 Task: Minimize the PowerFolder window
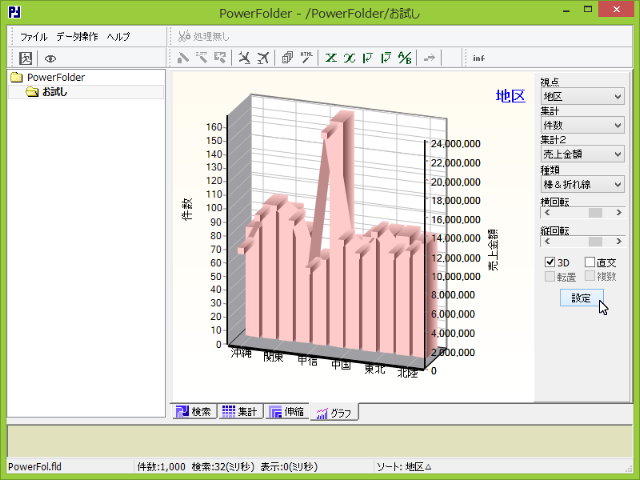coord(566,10)
